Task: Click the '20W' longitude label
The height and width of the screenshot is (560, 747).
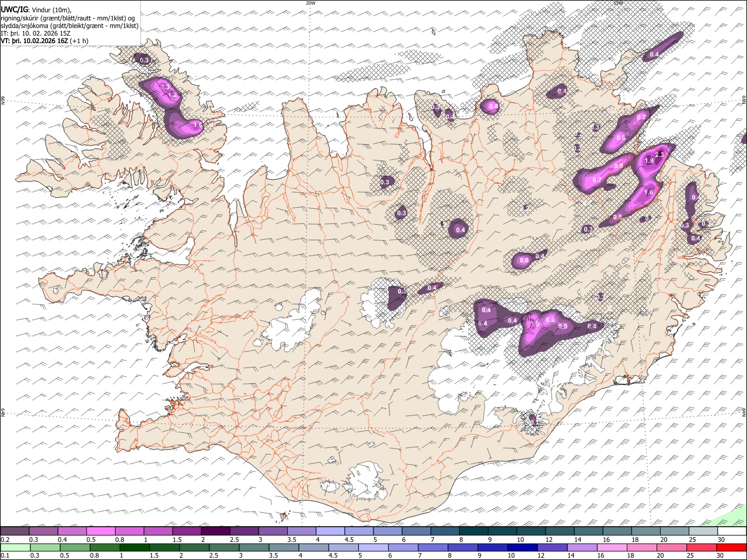Action: click(310, 3)
